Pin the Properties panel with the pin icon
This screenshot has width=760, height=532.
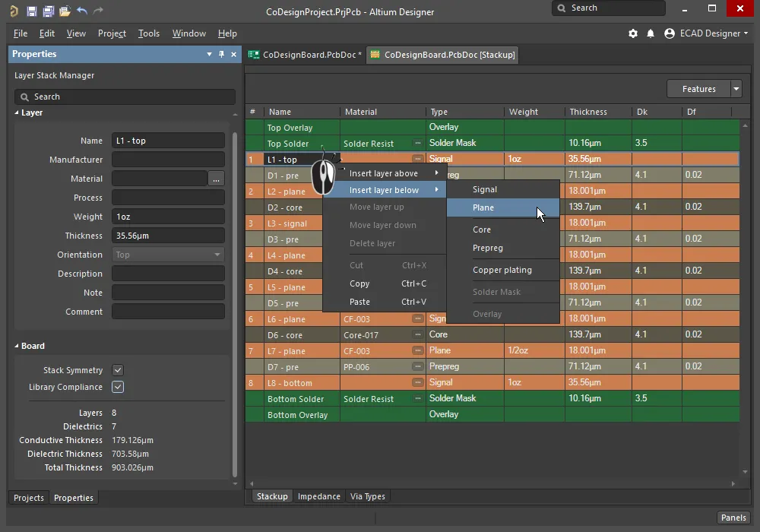tap(221, 55)
